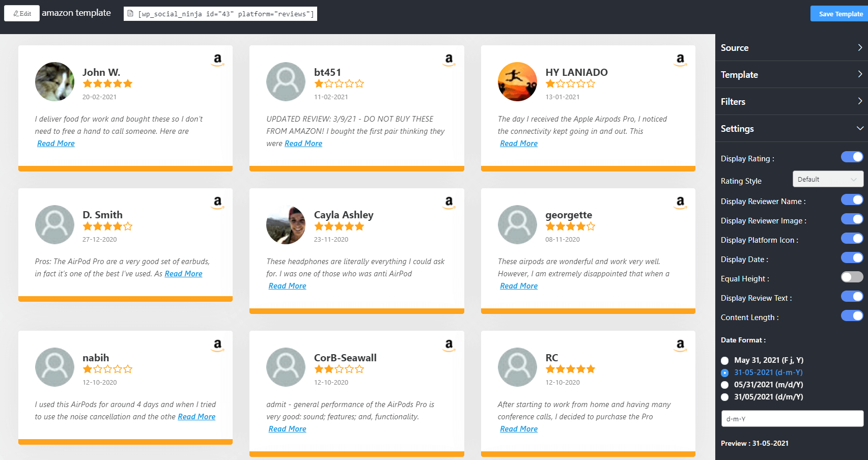
Task: Open the Rating Style dropdown
Action: coord(828,179)
